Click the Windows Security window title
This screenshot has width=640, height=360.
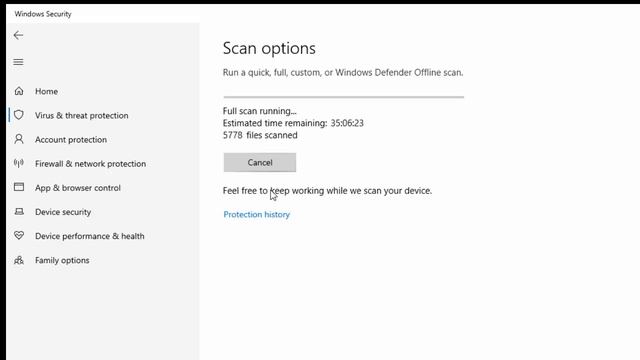coord(43,14)
